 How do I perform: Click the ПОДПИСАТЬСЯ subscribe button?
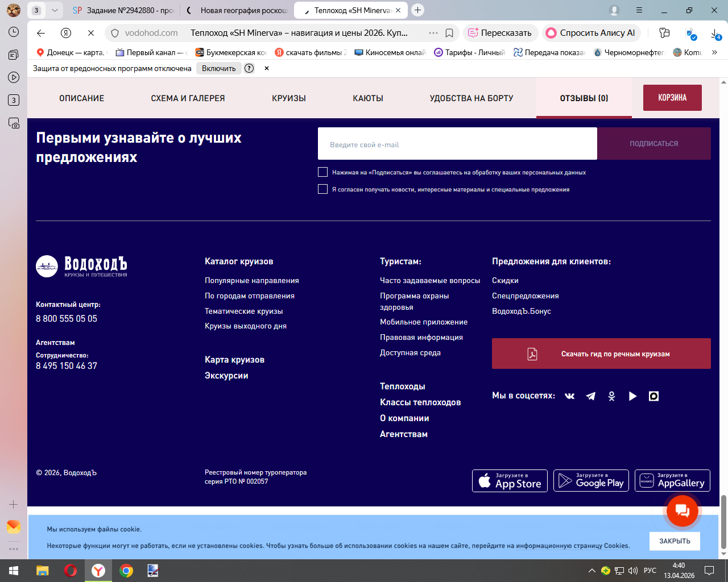(654, 144)
